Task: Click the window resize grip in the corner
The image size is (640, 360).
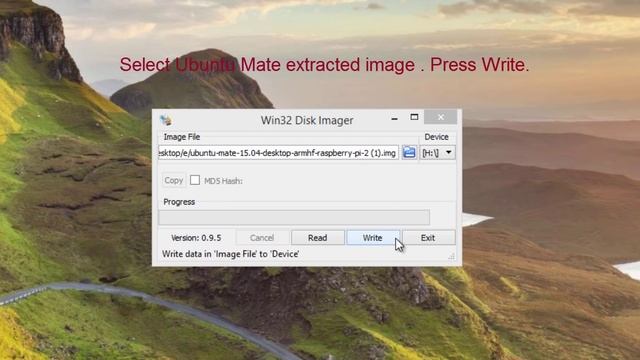Action: click(451, 256)
